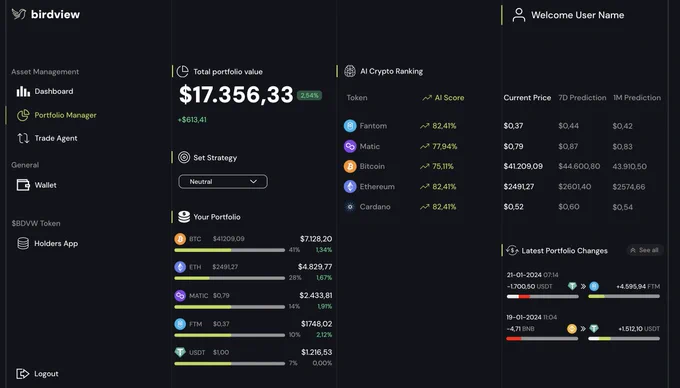Click the BTC coin icon in Your Portfolio
The width and height of the screenshot is (680, 388).
[x=180, y=239]
